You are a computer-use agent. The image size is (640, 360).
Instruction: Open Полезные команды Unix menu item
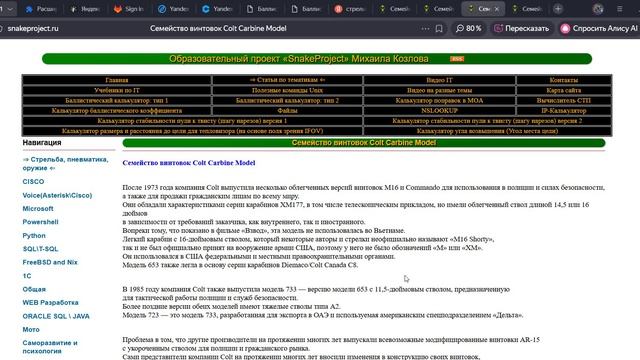pos(287,90)
